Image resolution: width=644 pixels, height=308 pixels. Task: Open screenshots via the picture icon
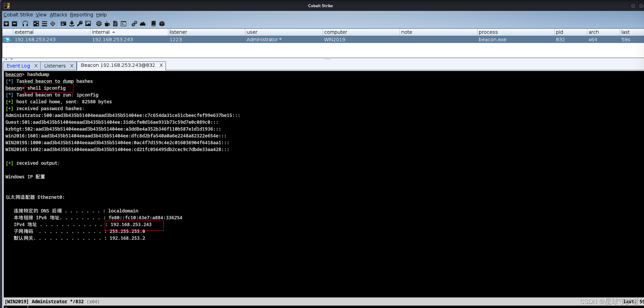[x=88, y=24]
